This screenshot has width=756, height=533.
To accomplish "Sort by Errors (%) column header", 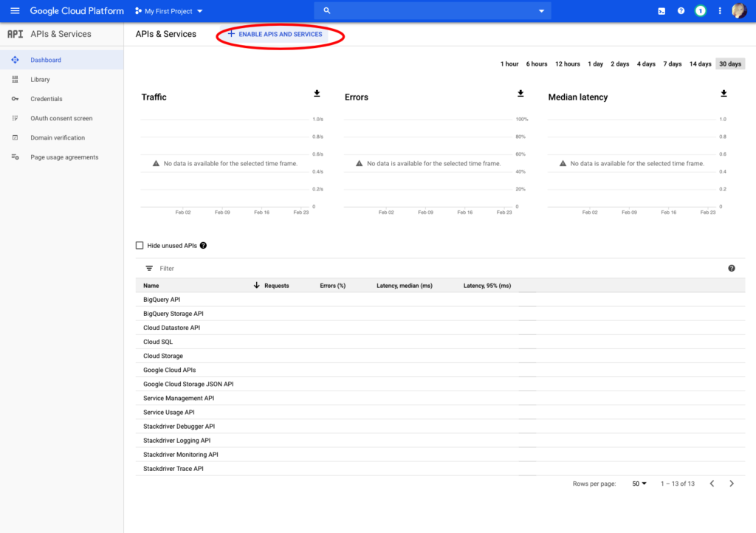I will [333, 285].
